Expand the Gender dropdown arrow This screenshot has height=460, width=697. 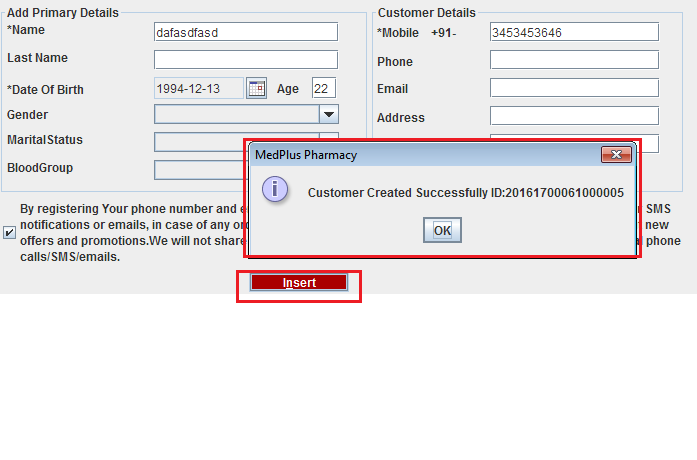click(329, 114)
